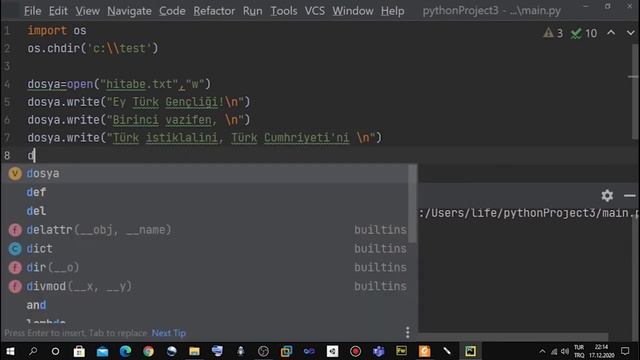Open the VCS menu

(x=314, y=11)
